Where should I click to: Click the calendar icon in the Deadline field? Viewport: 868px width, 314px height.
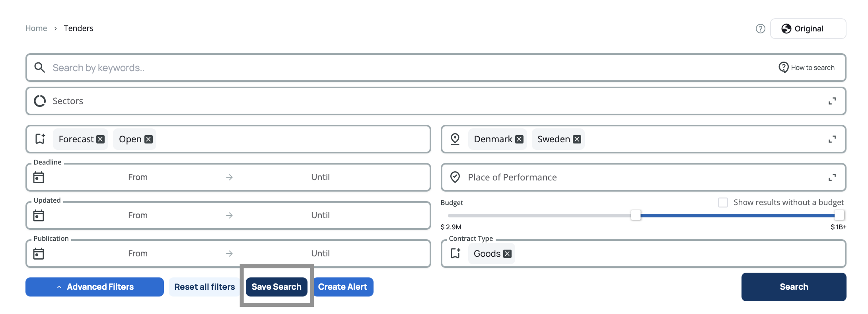tap(39, 177)
